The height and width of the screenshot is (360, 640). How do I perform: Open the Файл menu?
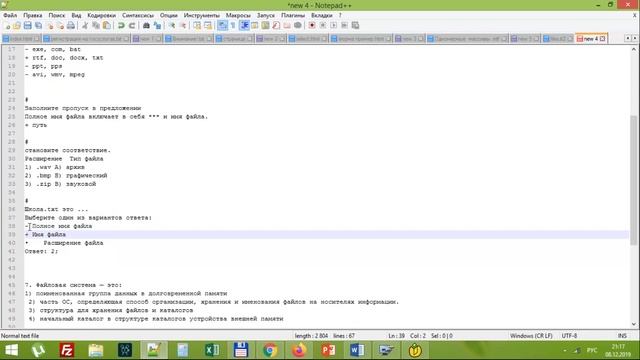tap(10, 15)
